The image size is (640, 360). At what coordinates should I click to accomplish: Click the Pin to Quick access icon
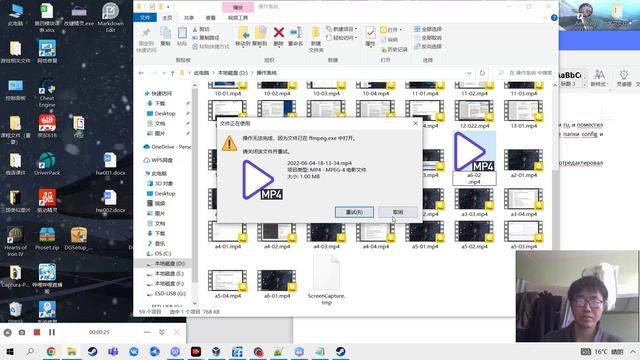click(x=146, y=33)
